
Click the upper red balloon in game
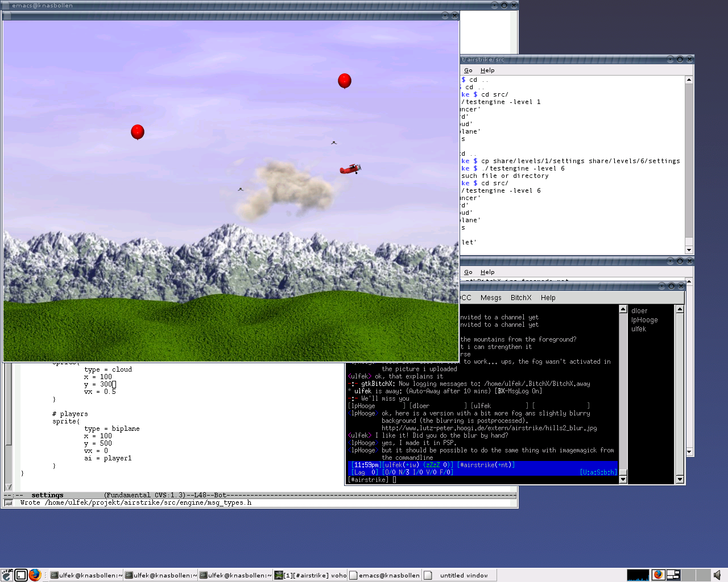click(x=345, y=81)
